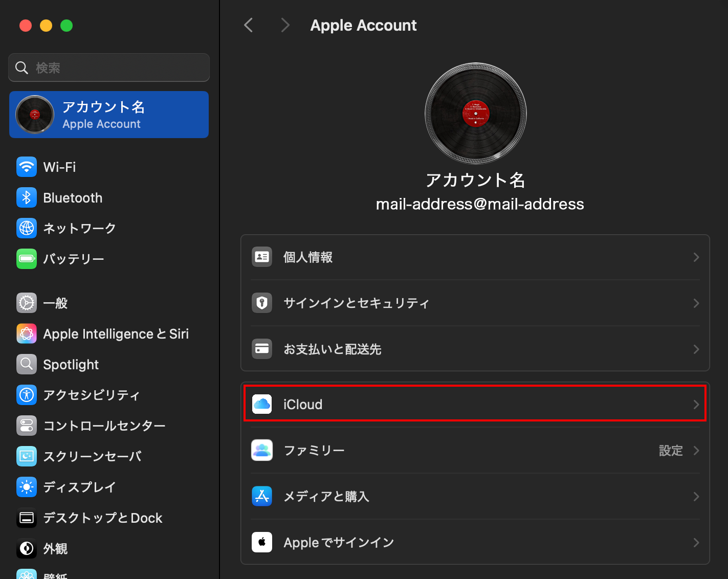Viewport: 728px width, 579px height.
Task: Click the iCloud cloud icon
Action: [x=262, y=404]
